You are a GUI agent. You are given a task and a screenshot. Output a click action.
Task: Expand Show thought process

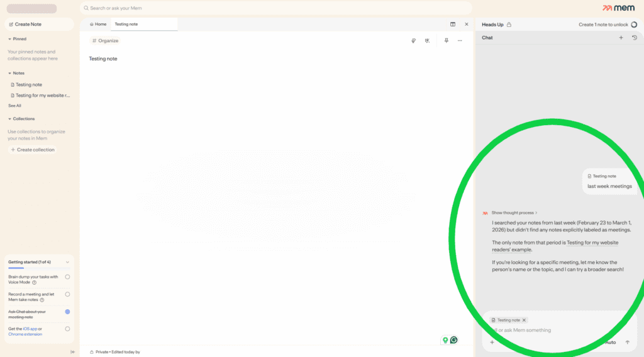514,212
